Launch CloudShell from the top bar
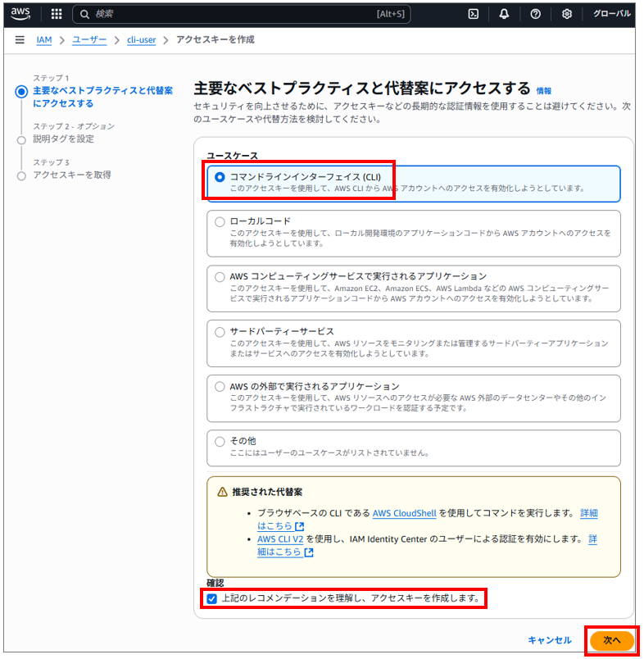Viewport: 644px width, 659px height. click(x=473, y=14)
